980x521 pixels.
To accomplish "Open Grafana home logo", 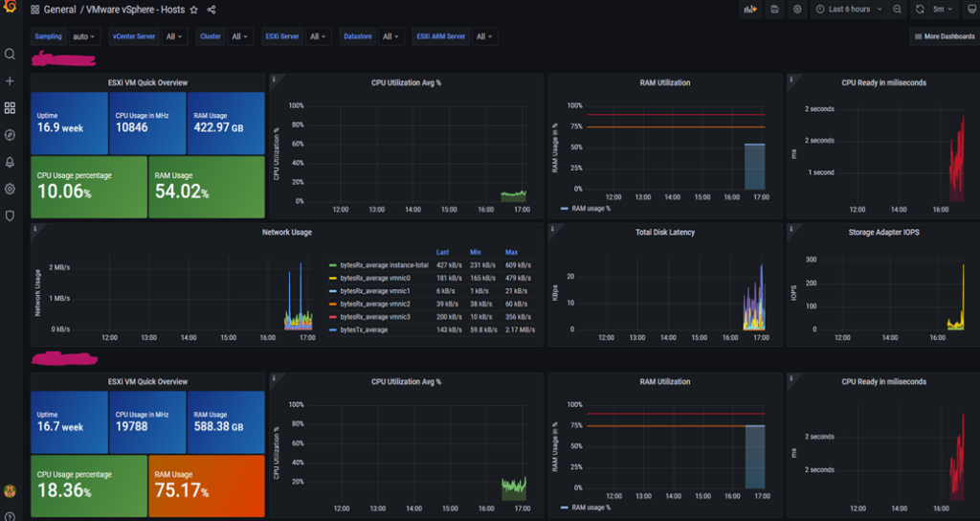I will [x=10, y=7].
